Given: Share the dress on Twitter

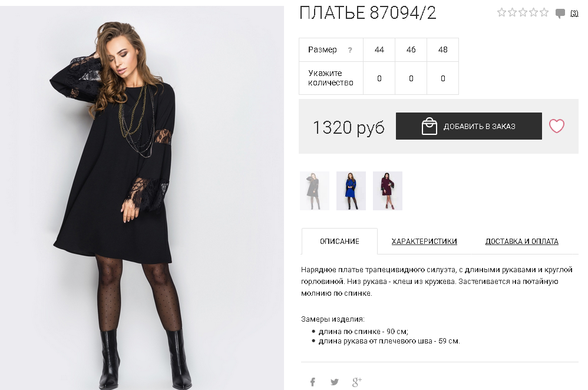Looking at the screenshot, I should click(x=335, y=382).
